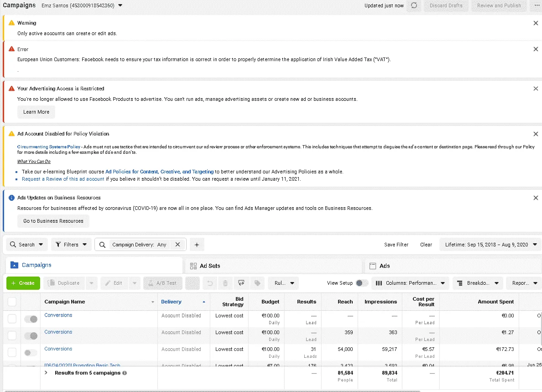Open the Lifetime date range picker
Screen dimensions: 542x392
pyautogui.click(x=490, y=245)
